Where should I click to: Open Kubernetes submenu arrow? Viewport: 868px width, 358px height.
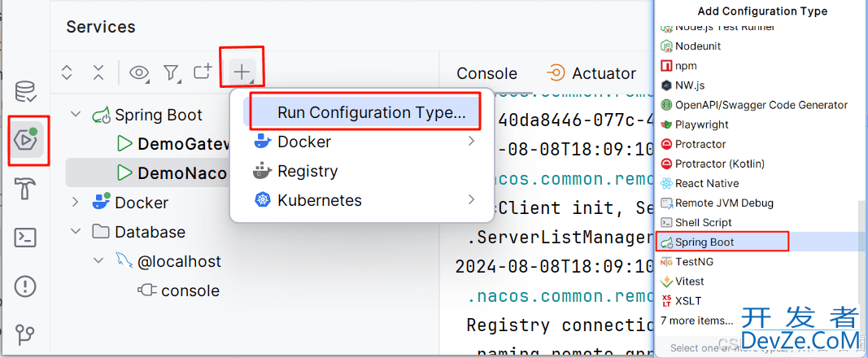pos(472,199)
